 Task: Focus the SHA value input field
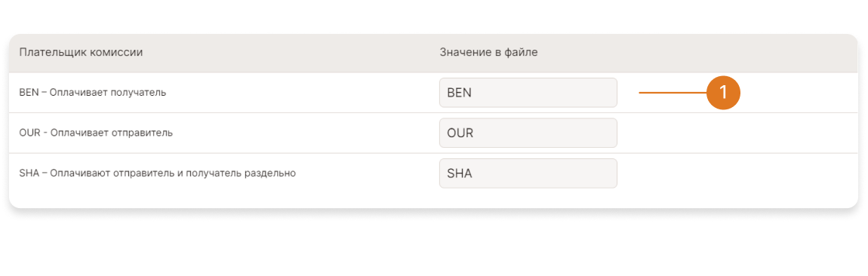tap(528, 173)
